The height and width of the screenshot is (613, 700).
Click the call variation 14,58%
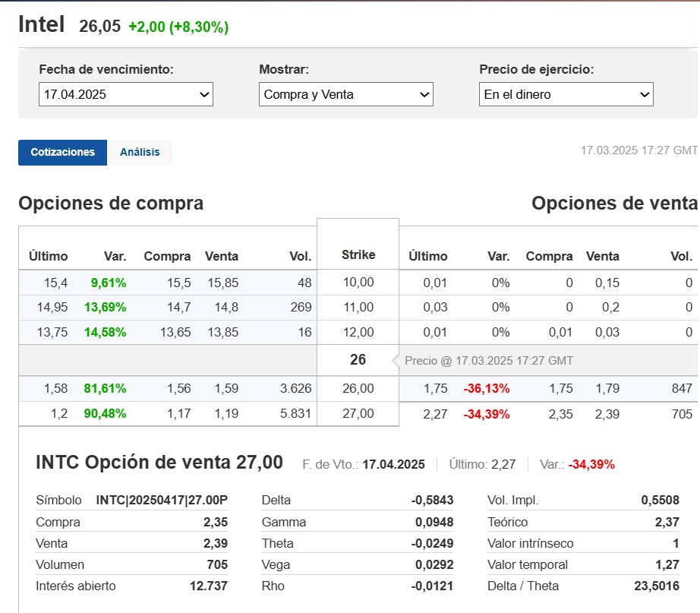[106, 333]
